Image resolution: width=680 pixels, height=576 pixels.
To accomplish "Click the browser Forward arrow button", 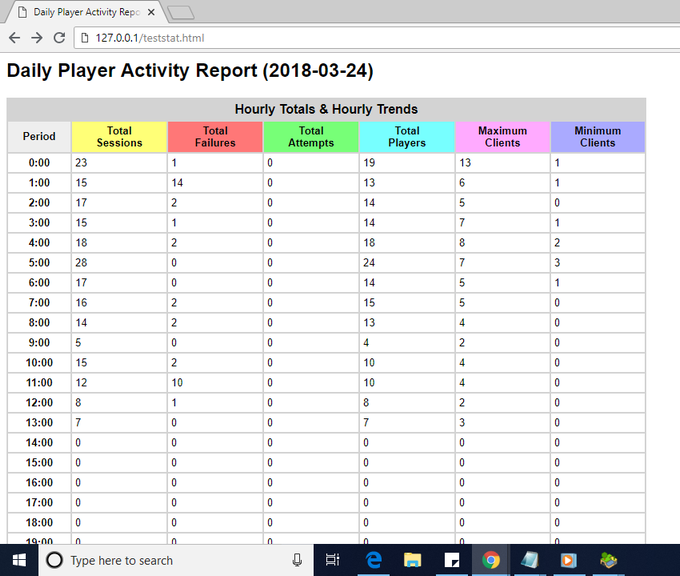I will point(36,37).
